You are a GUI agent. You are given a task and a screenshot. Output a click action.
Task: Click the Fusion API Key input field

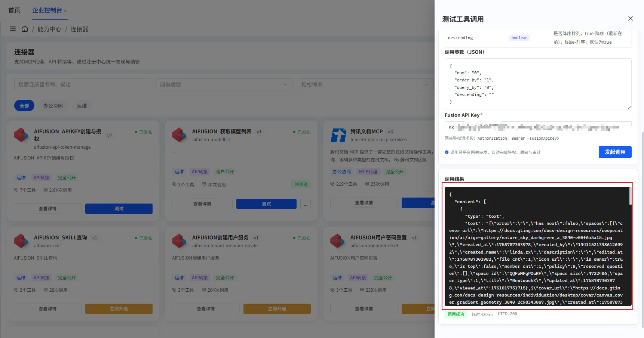(538, 127)
